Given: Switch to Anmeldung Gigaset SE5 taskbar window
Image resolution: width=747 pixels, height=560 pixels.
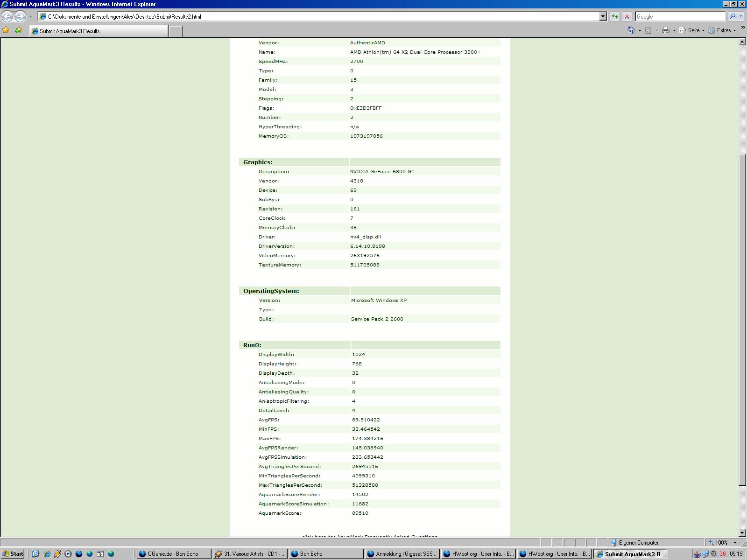Looking at the screenshot, I should point(402,554).
